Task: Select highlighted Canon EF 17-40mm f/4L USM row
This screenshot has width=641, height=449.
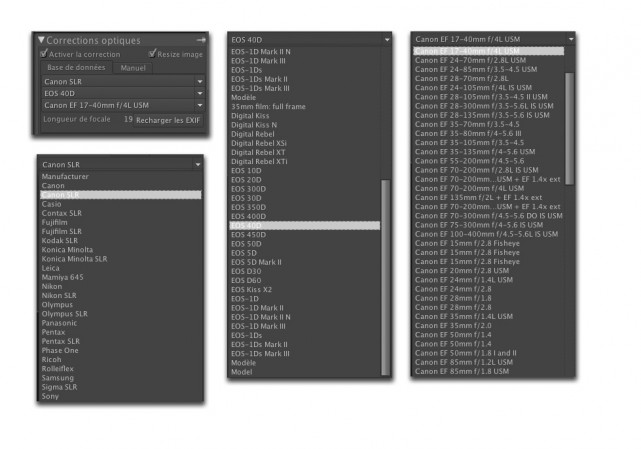Action: click(x=489, y=51)
